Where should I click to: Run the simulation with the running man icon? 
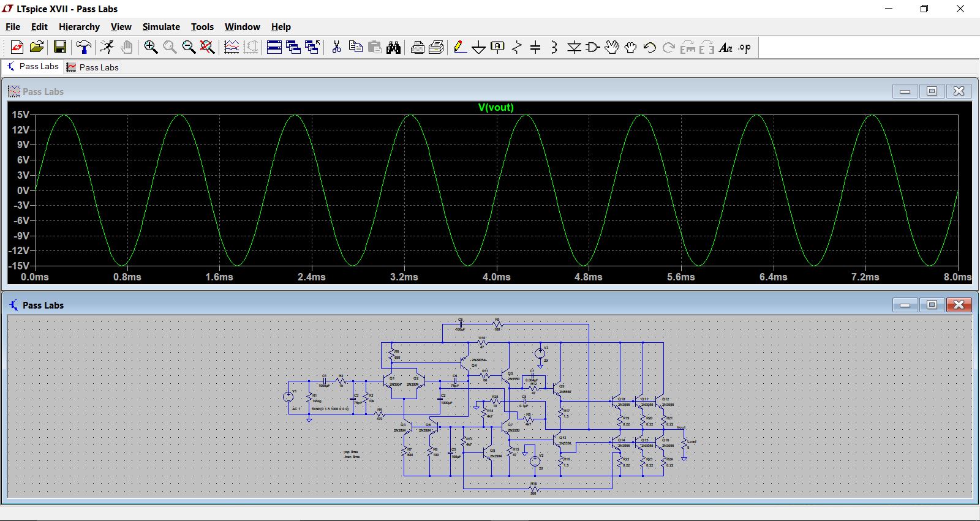[107, 47]
